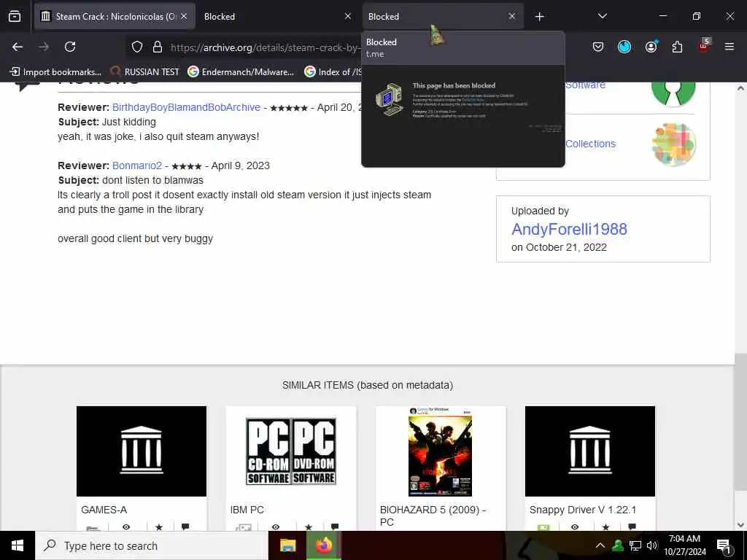The image size is (747, 560).
Task: Click the scrollbar down arrow
Action: pyautogui.click(x=740, y=525)
